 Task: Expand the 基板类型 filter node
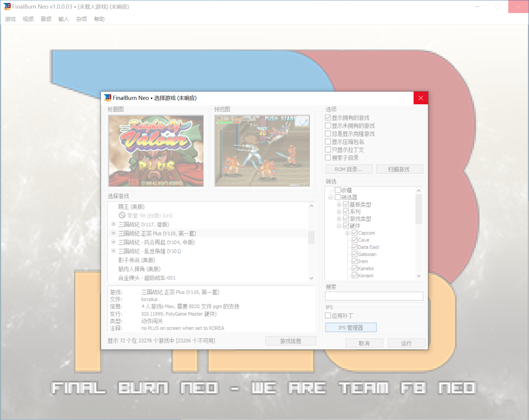point(339,205)
